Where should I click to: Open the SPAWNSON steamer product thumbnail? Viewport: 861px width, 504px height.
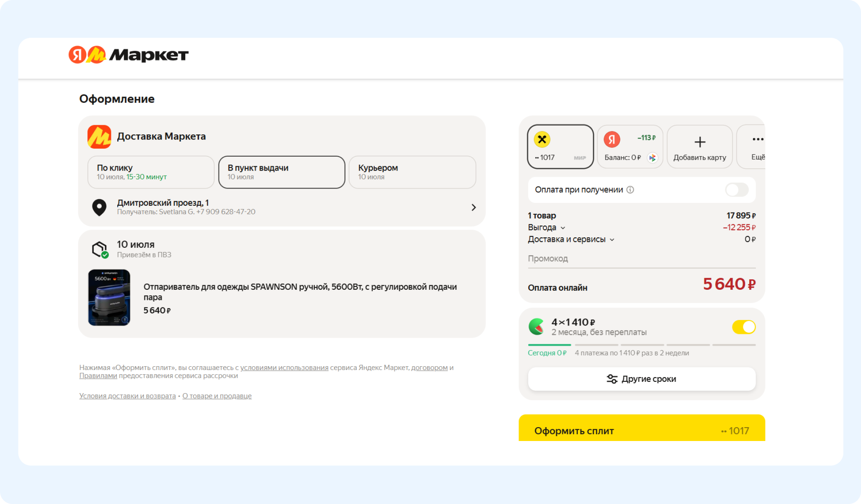[x=109, y=297]
